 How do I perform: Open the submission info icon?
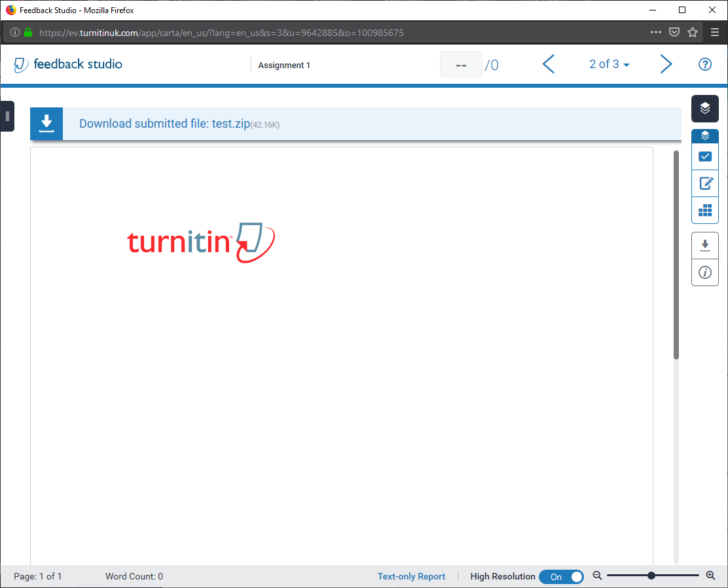coord(705,272)
